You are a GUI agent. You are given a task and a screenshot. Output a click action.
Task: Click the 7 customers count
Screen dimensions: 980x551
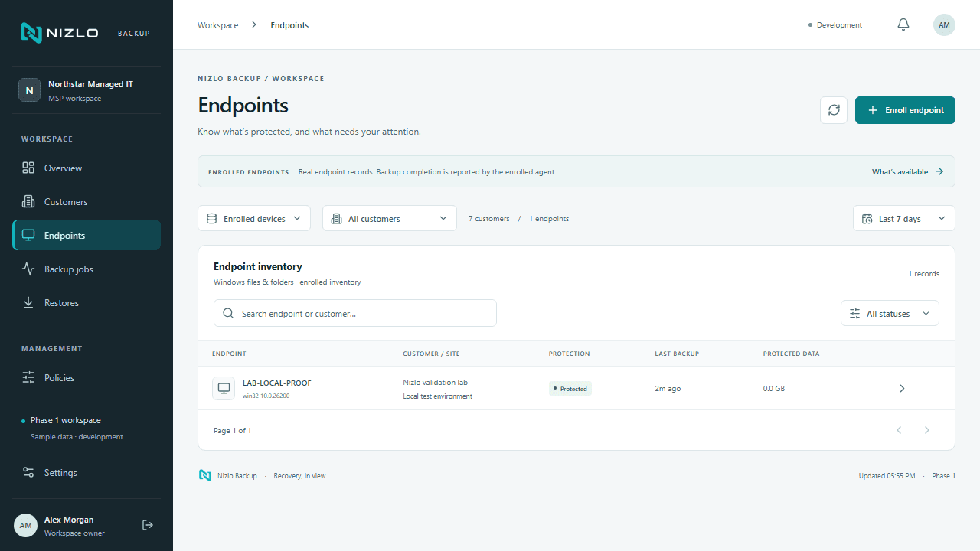click(x=489, y=219)
